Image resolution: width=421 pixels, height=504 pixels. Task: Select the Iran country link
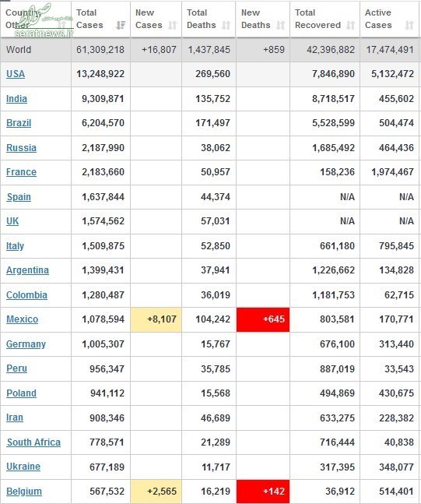point(15,418)
